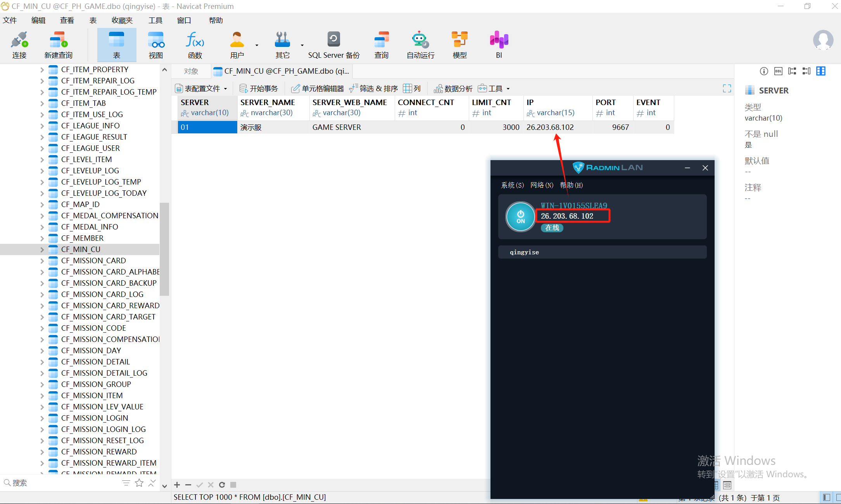The image size is (841, 504).
Task: Show the DDL pane using the top-right icon
Action: [x=778, y=71]
